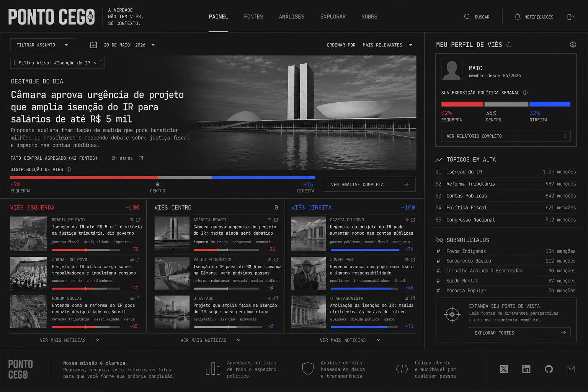Open trending topic Política Fiscal
Screen dimensions: 588x392
[x=505, y=207]
